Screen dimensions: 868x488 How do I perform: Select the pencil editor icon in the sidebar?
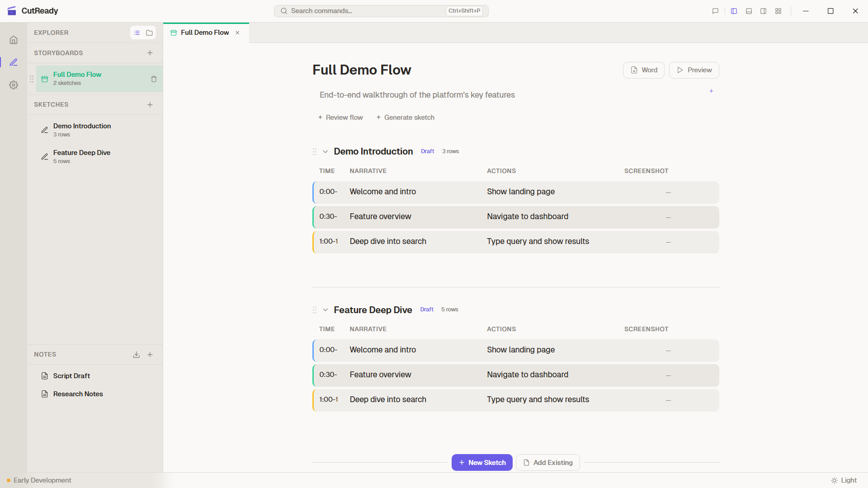tap(14, 62)
